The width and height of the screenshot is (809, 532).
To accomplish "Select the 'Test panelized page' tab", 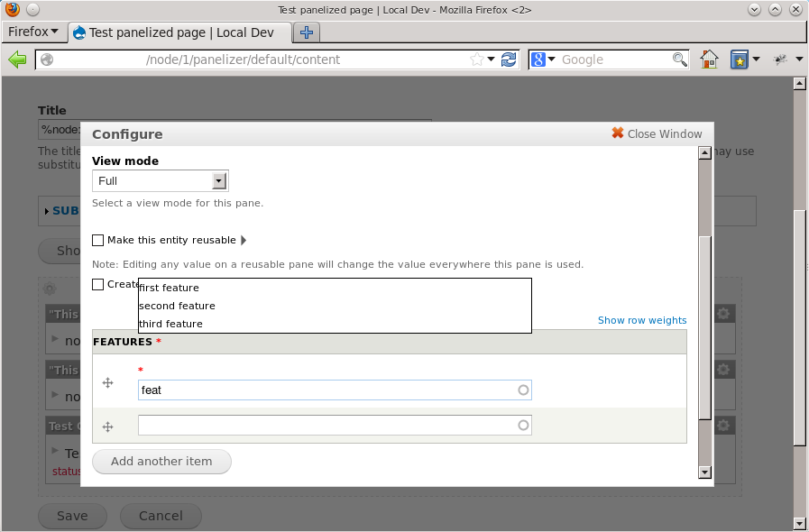I will 180,32.
